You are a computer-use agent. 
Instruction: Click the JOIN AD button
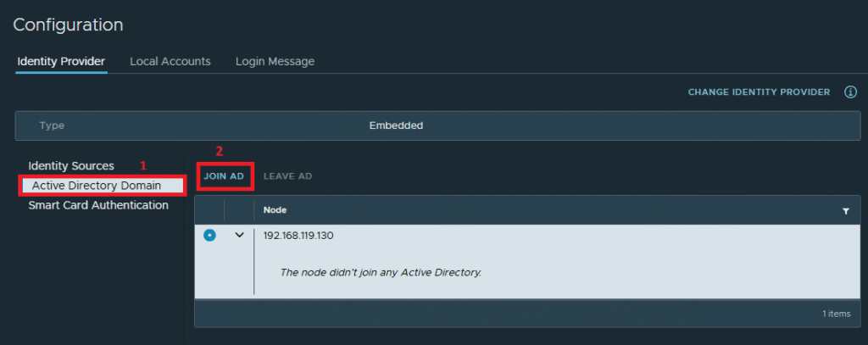224,176
